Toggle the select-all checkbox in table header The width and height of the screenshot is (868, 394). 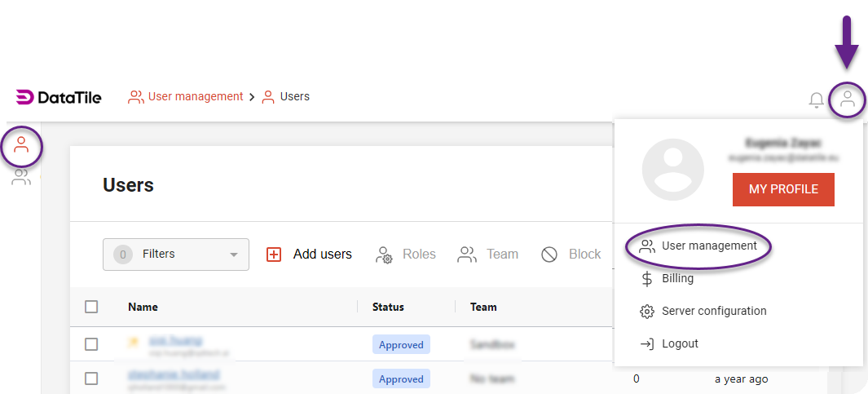click(91, 307)
